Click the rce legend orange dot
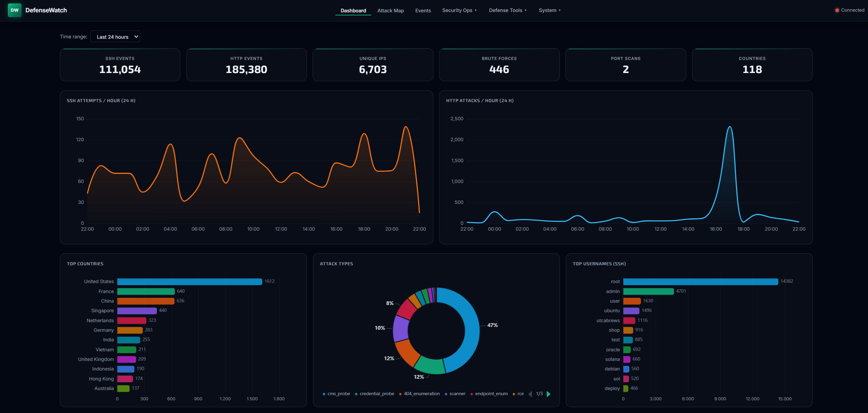Image resolution: width=868 pixels, height=413 pixels. tap(514, 394)
